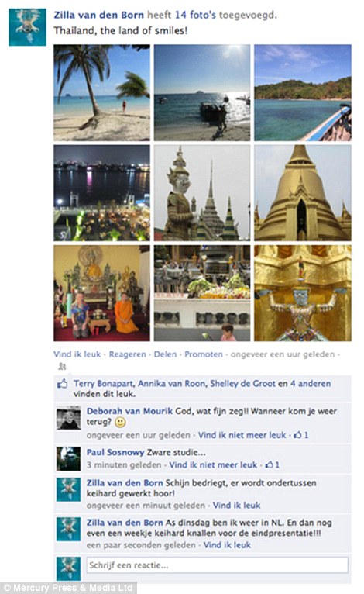Image resolution: width=364 pixels, height=594 pixels.
Task: Unlike Paul Sosnowy's comment
Action: (213, 464)
